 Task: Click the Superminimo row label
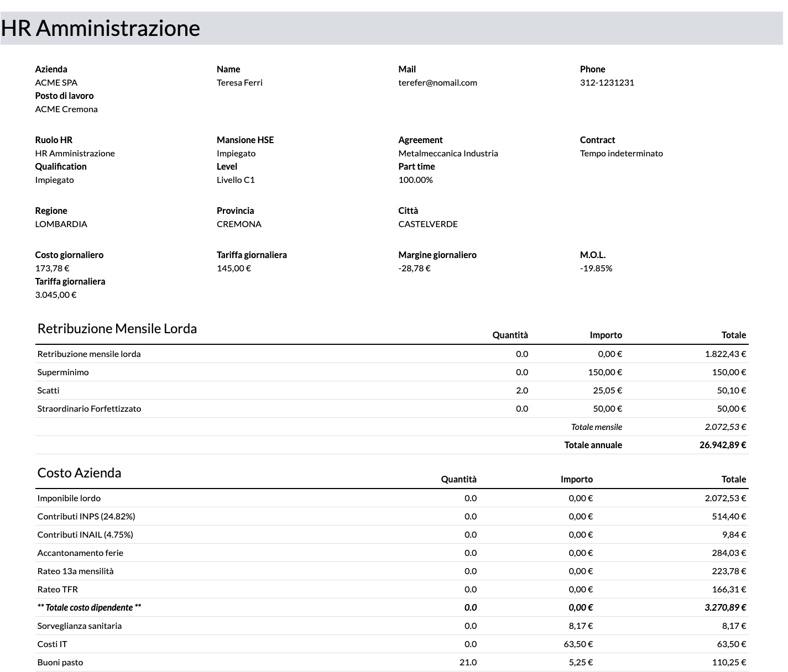coord(63,372)
